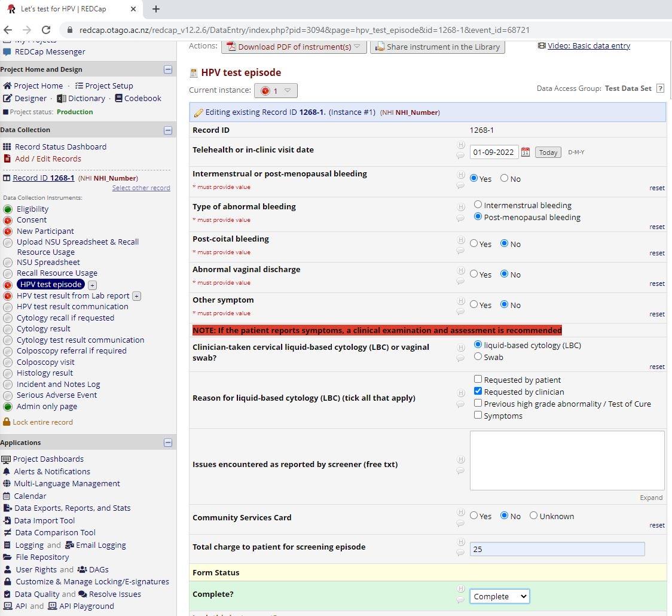Choose Intermenstrual bleeding type option

(x=478, y=205)
